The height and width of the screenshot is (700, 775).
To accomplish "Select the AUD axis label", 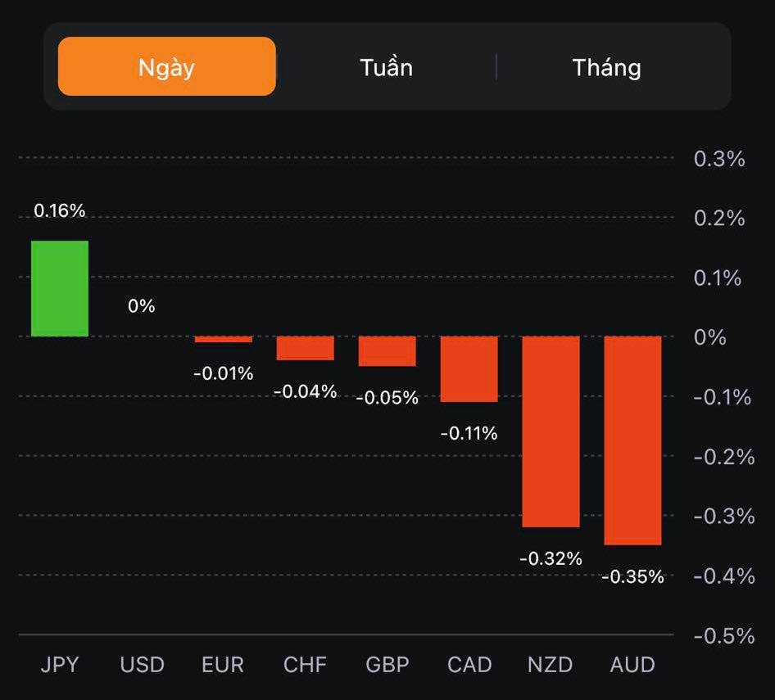I will 632,664.
